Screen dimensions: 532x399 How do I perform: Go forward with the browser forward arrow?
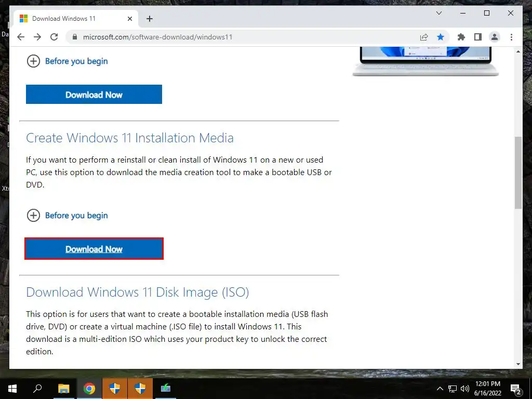(x=37, y=37)
